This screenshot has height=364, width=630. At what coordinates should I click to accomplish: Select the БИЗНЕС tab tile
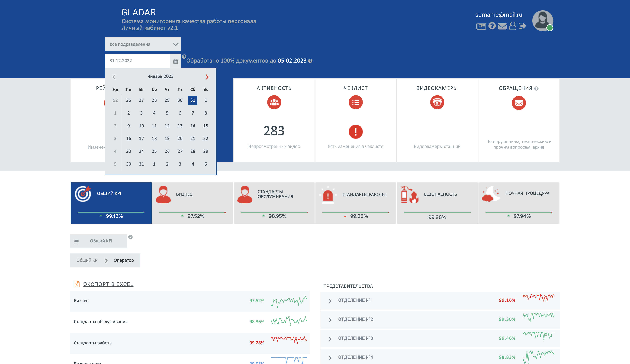[192, 203]
